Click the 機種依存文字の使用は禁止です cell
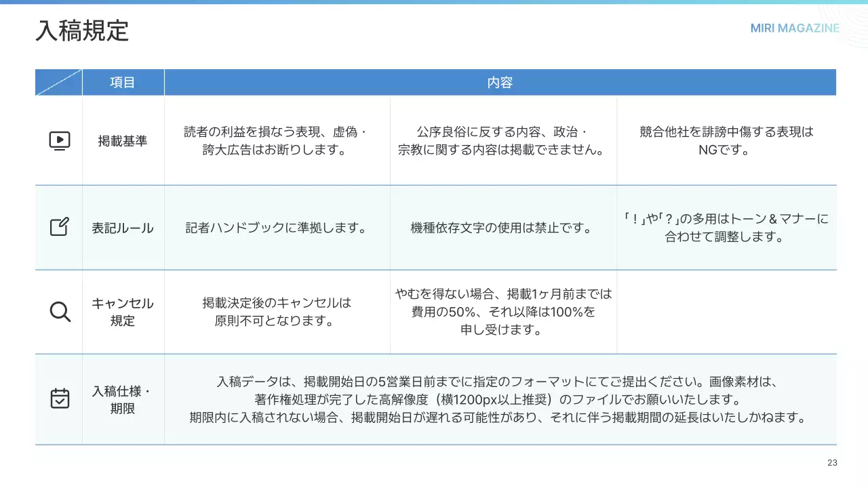The image size is (868, 488). pos(502,228)
